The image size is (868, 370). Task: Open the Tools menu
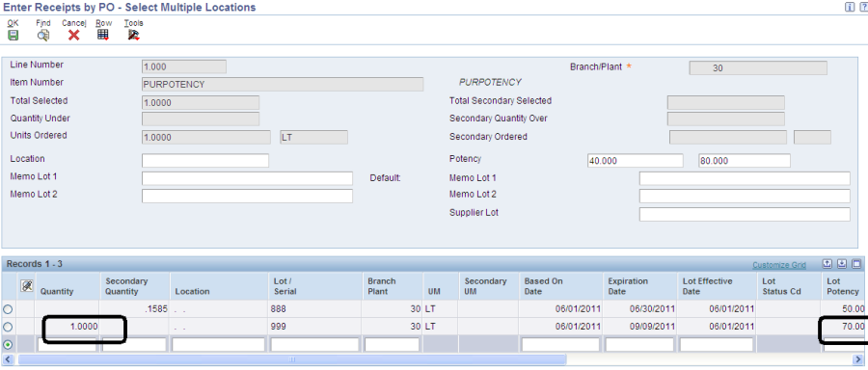[133, 23]
